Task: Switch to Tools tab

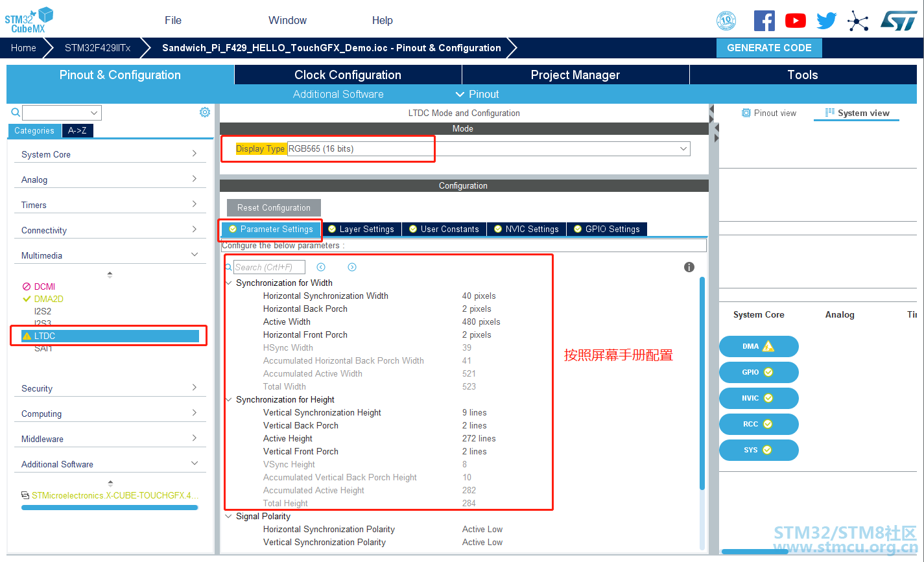Action: [803, 75]
